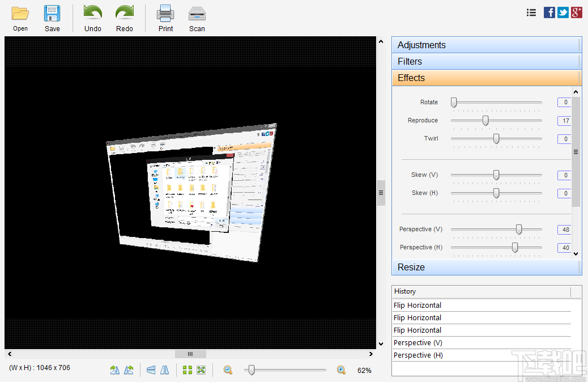Viewport: 588px width, 382px height.
Task: Click the Perspective (H) value field showing 40
Action: click(564, 248)
